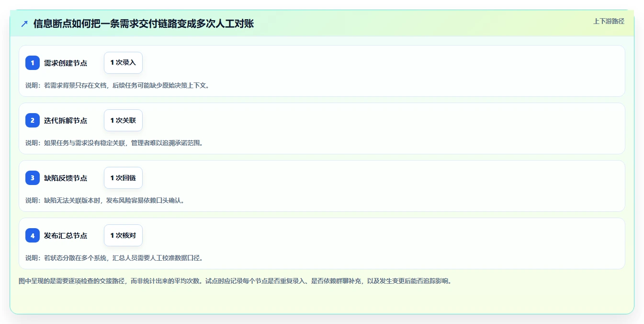Click the number 1 step badge

(x=33, y=63)
